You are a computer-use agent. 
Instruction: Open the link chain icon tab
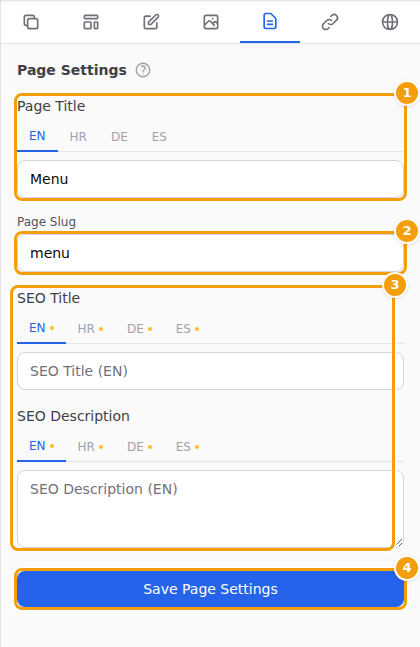(x=330, y=22)
